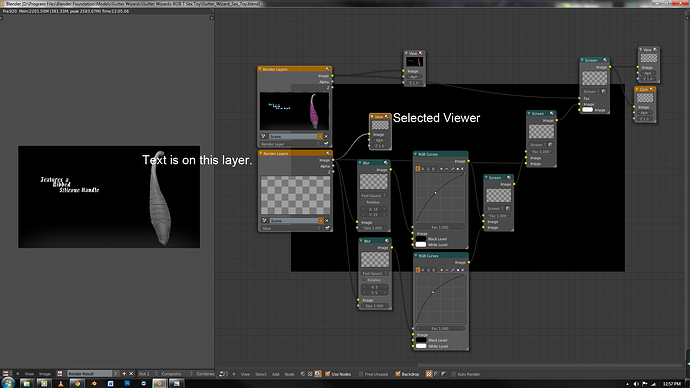
Task: Collapse the Blur node with X 5
Action: (x=361, y=241)
